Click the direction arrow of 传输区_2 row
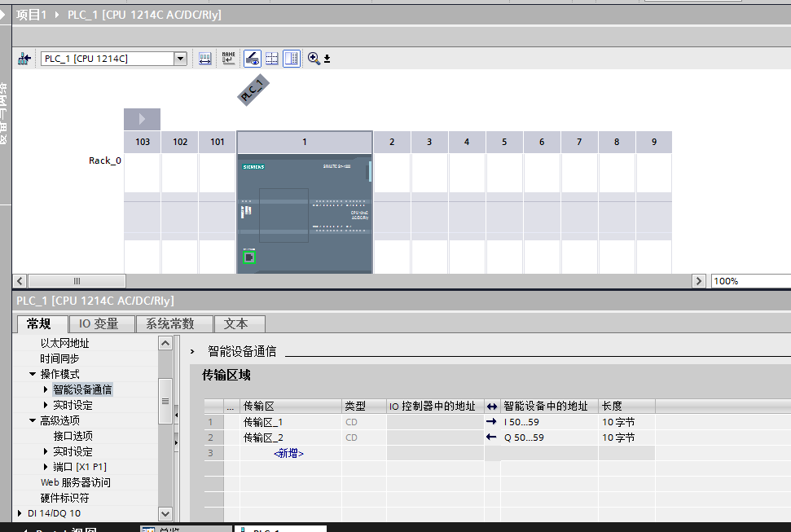This screenshot has height=532, width=791. click(490, 437)
